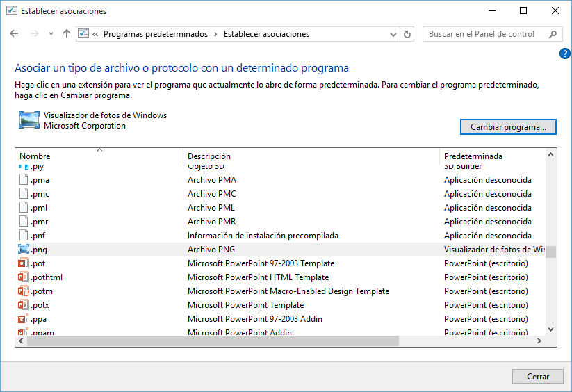Select the .pot extension name
The width and height of the screenshot is (572, 392).
coord(38,263)
